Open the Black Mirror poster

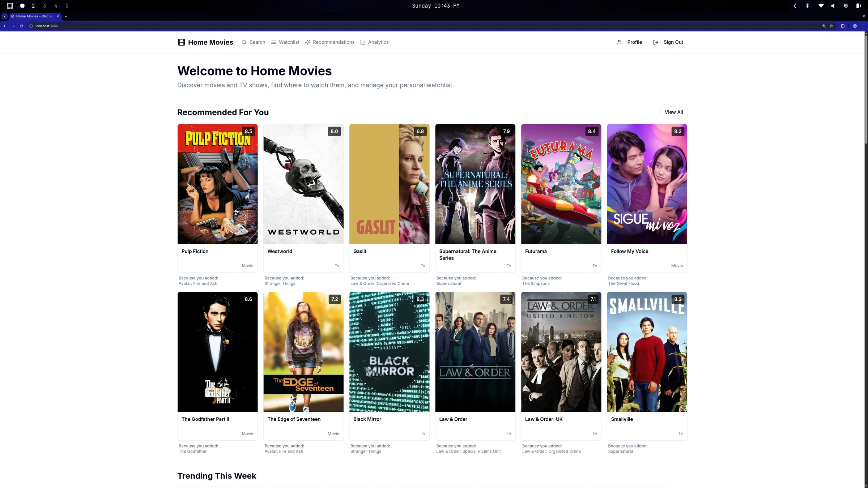(x=390, y=352)
